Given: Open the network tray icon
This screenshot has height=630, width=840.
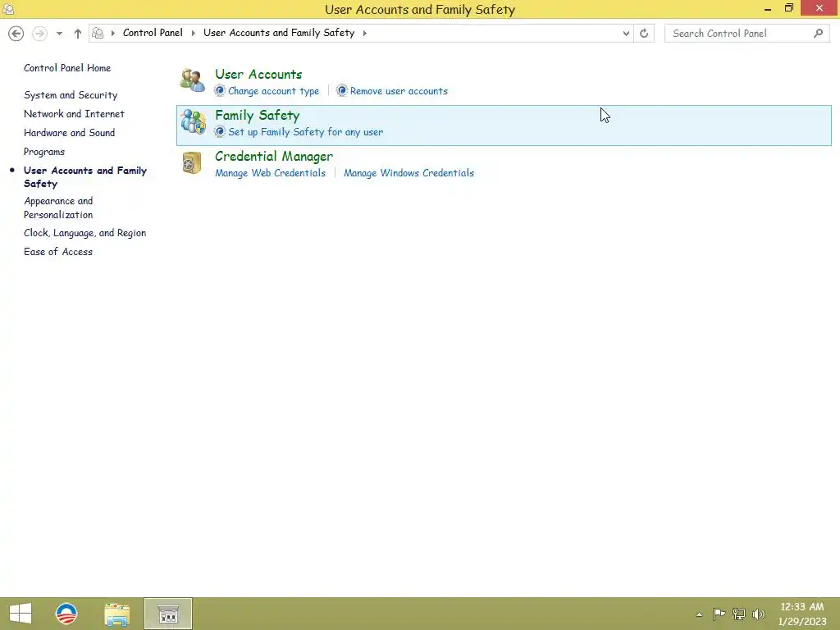Looking at the screenshot, I should click(x=739, y=614).
